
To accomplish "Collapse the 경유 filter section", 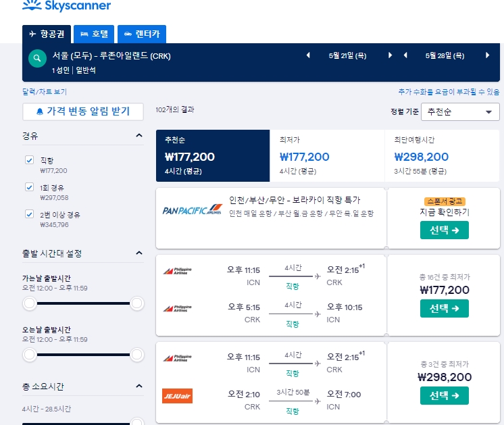I will [139, 135].
